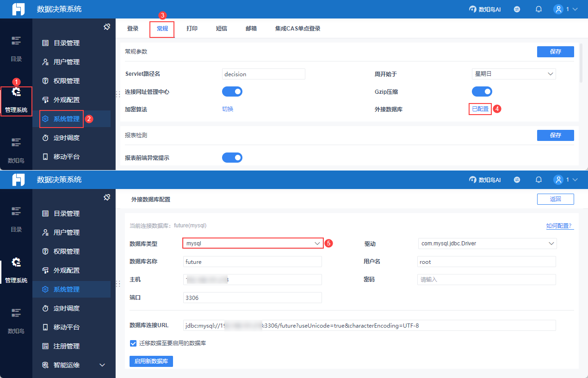The height and width of the screenshot is (378, 588).
Task: Click pin icon in 外接数据库配置 view sidebar
Action: [107, 197]
